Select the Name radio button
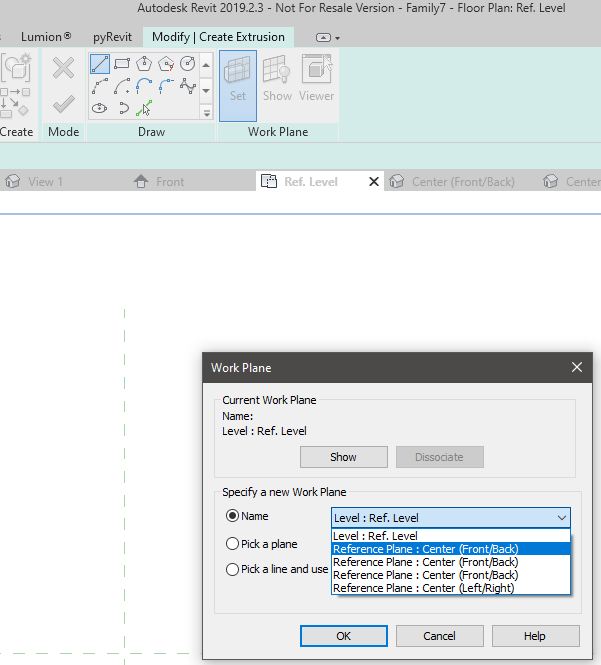The height and width of the screenshot is (665, 601). (x=232, y=516)
